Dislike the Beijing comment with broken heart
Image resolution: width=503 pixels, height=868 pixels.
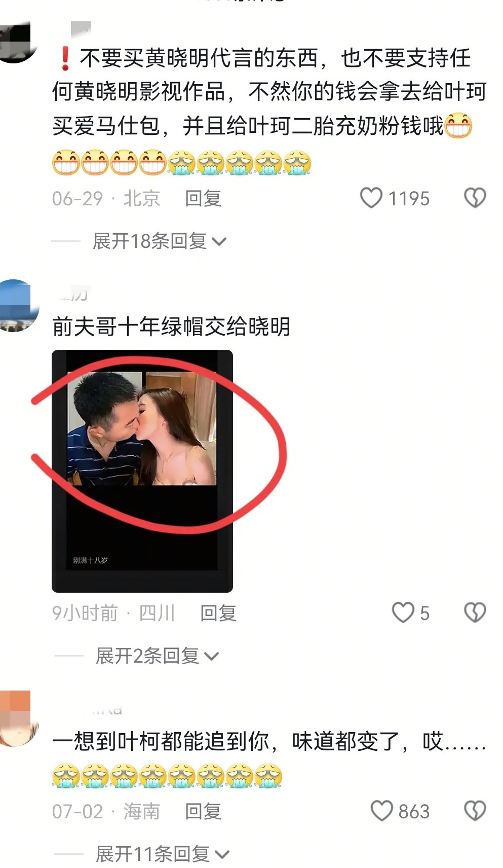click(475, 198)
